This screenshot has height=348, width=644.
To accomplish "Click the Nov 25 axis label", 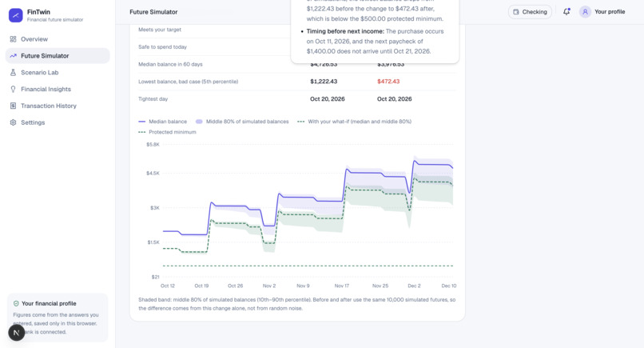I will pyautogui.click(x=380, y=286).
